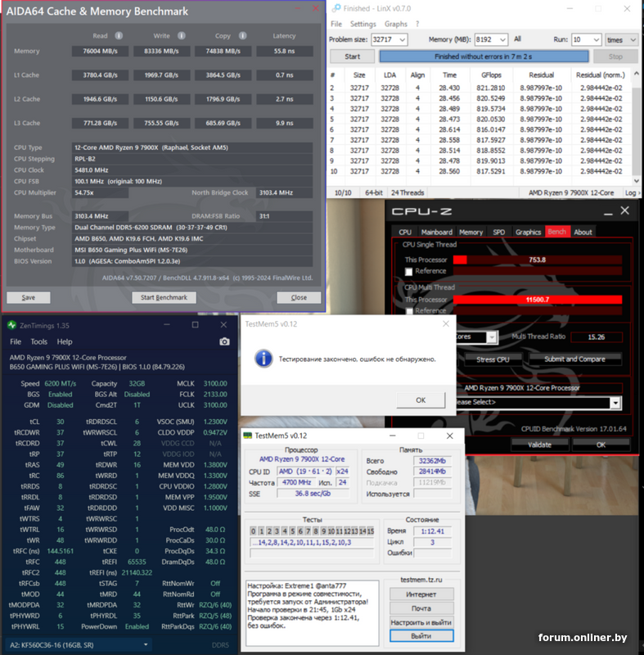
Task: Click Submit and Compare in CPU-Z
Action: coord(574,359)
